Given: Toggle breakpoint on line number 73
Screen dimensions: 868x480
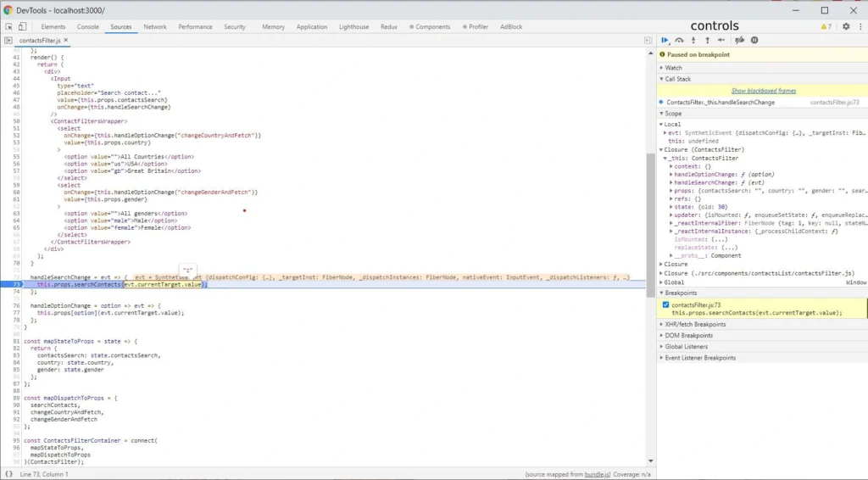Looking at the screenshot, I should pyautogui.click(x=16, y=285).
